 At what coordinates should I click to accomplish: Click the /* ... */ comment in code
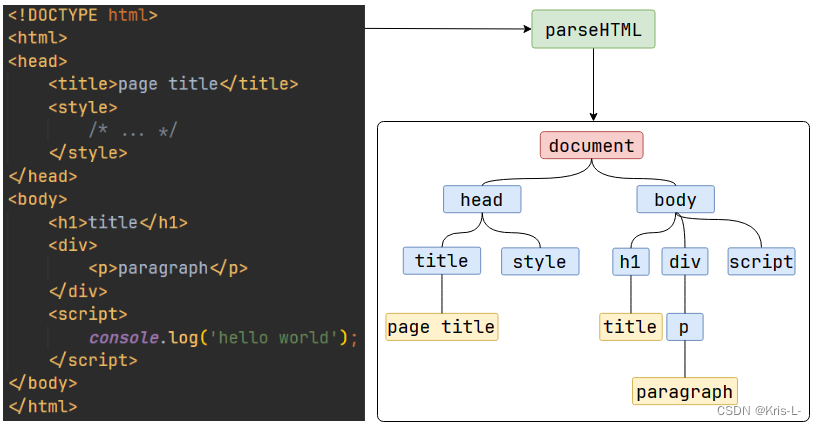point(133,131)
